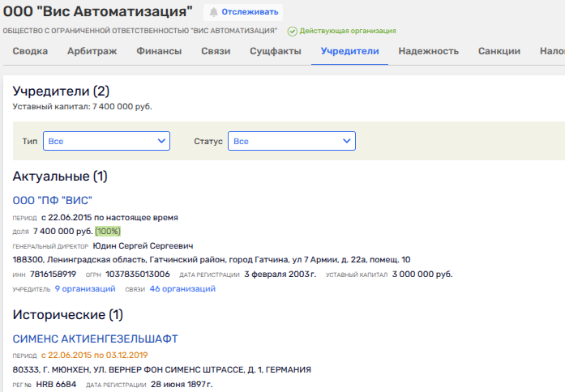Expand the Статус filter dropdown
The image size is (565, 392).
click(291, 141)
